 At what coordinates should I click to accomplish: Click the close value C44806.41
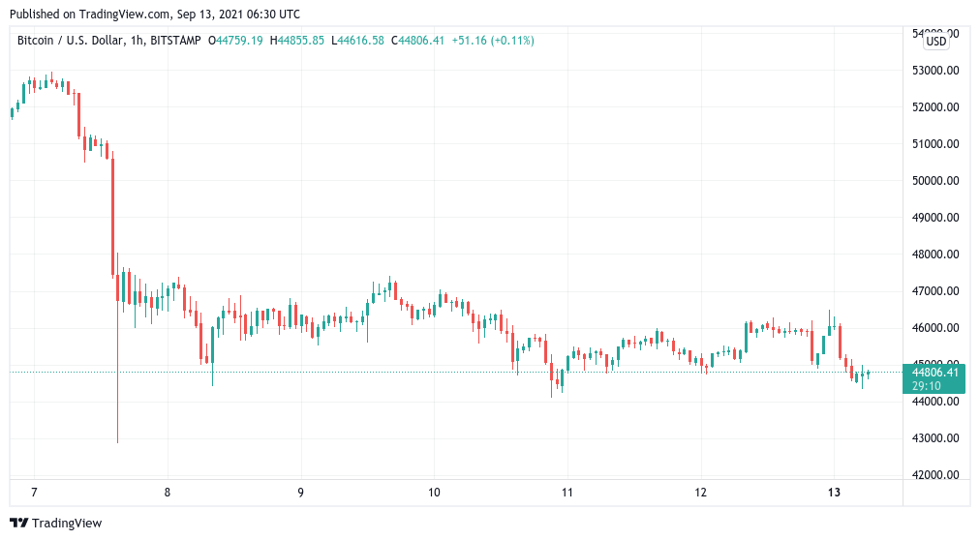coord(417,41)
